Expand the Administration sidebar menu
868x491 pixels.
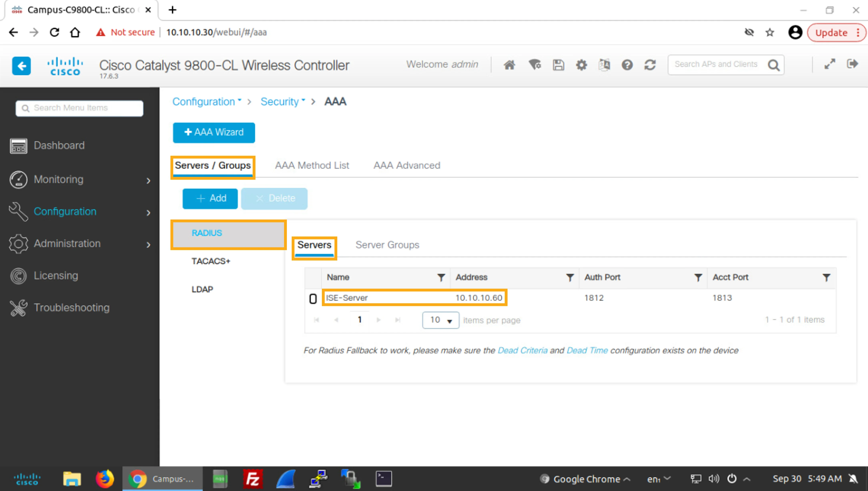point(80,244)
